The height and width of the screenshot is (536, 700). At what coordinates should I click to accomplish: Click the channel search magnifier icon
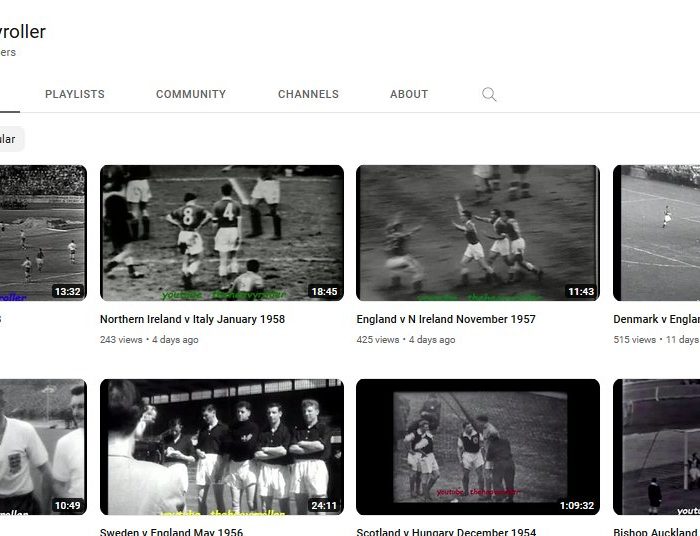pos(489,94)
